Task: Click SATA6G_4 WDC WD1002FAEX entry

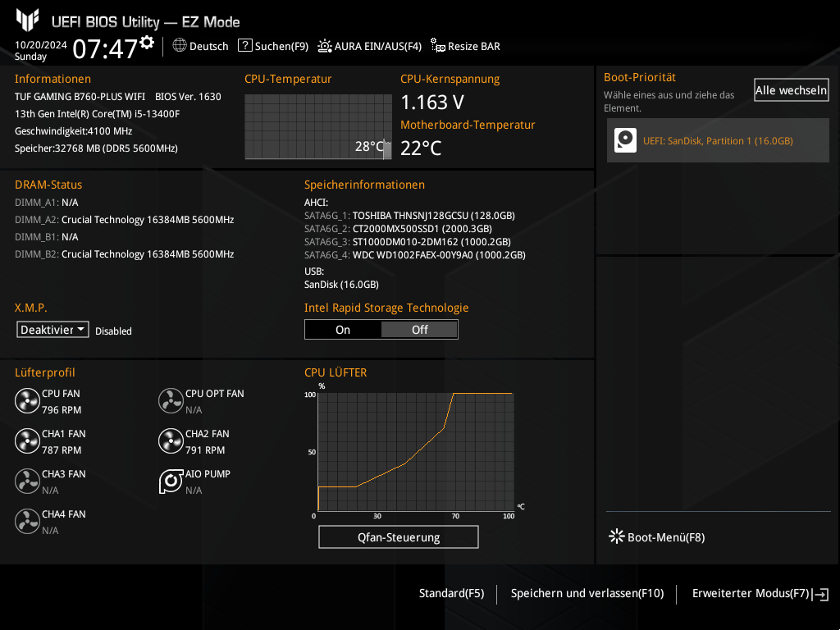Action: (x=414, y=255)
